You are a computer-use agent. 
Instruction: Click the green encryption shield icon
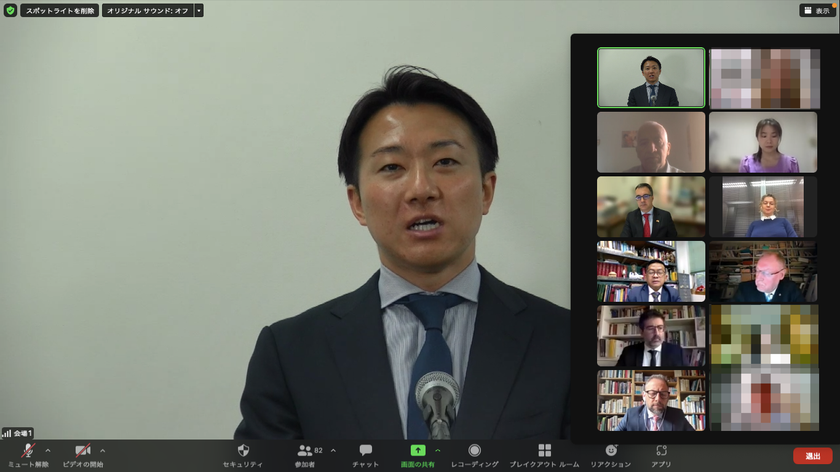10,10
